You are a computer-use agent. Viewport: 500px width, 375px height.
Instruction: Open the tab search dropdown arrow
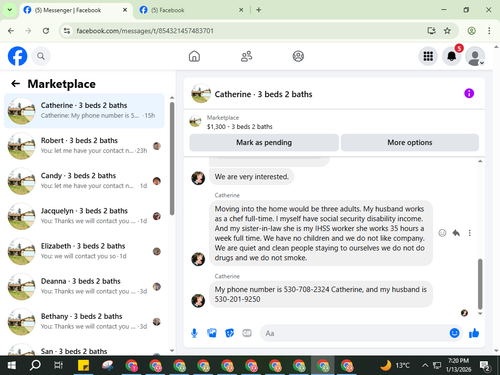point(10,10)
